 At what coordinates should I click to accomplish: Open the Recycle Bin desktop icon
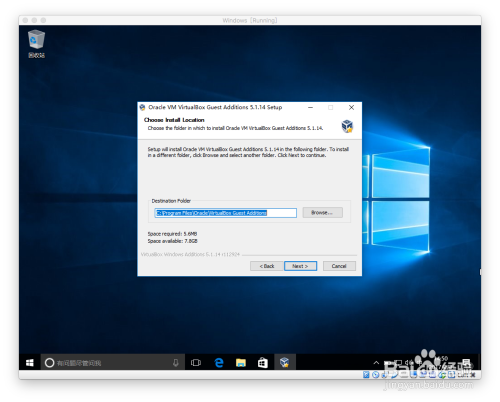[x=36, y=44]
